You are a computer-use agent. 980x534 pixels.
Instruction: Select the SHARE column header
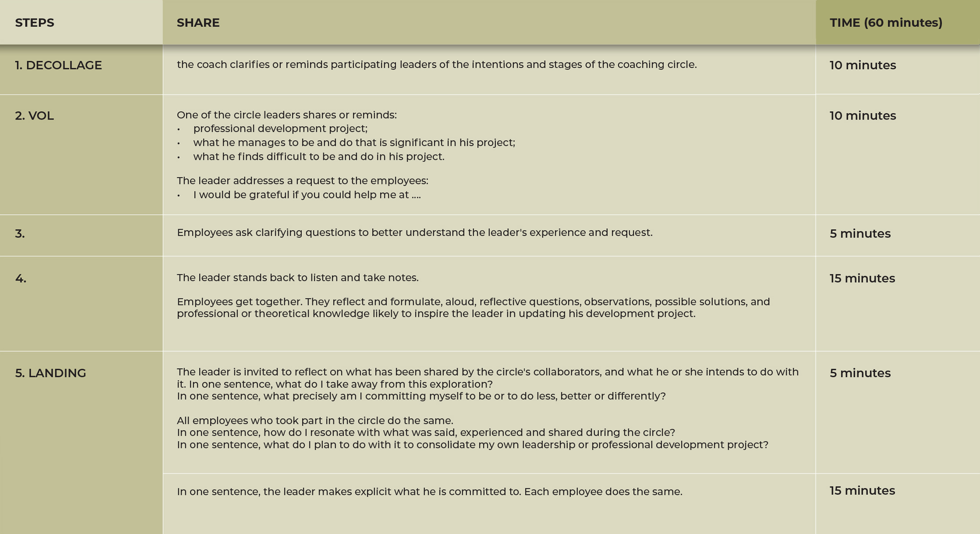pos(198,23)
